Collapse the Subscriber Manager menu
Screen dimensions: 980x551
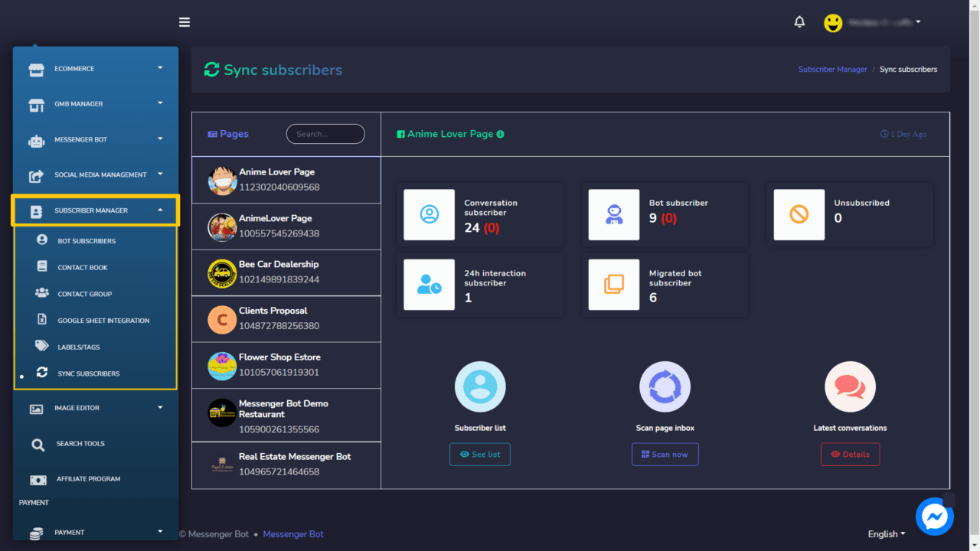pyautogui.click(x=95, y=210)
